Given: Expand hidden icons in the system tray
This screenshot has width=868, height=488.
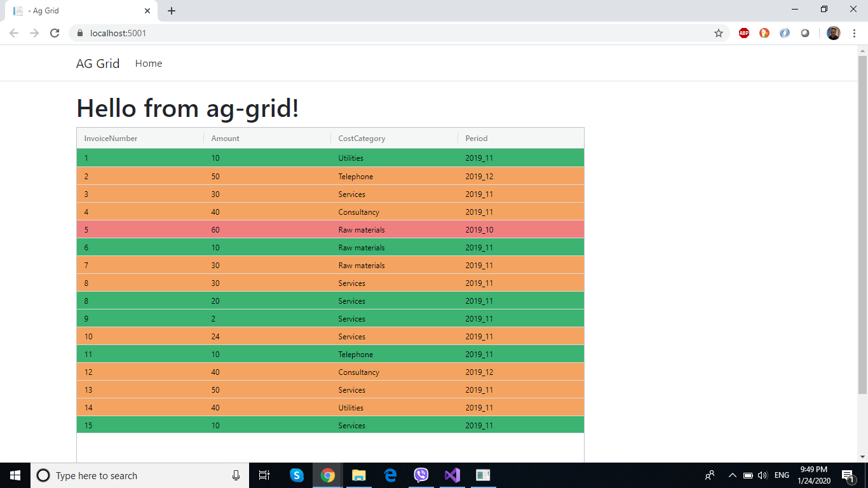Looking at the screenshot, I should pos(732,475).
